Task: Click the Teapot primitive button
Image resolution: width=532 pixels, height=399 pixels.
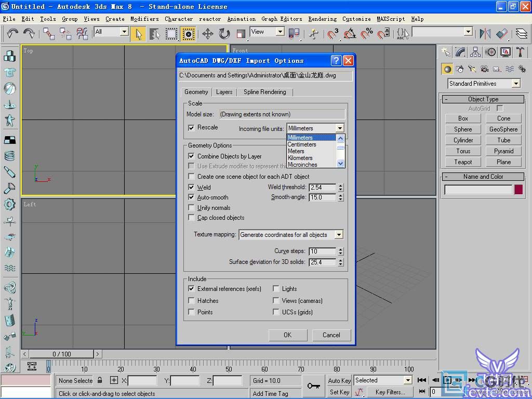Action: pyautogui.click(x=463, y=162)
